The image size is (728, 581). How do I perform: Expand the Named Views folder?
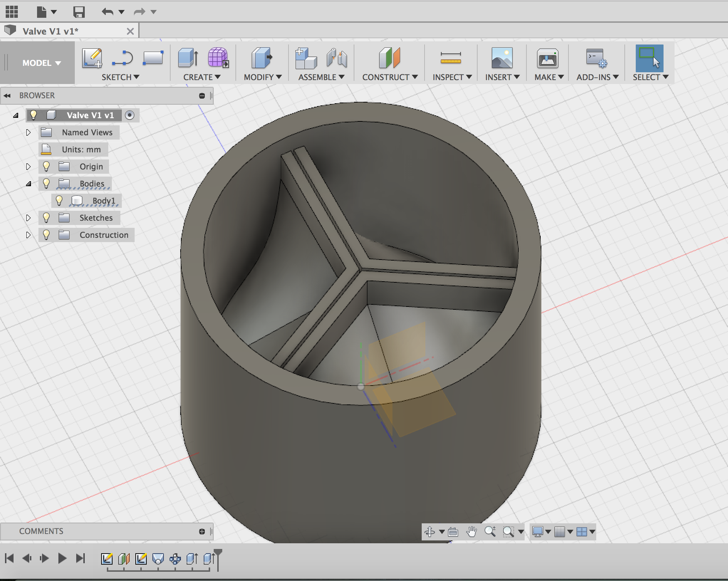[x=28, y=132]
